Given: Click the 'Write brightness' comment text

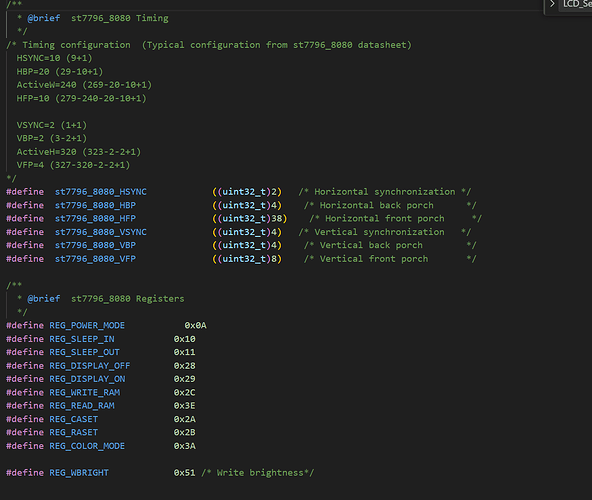Looking at the screenshot, I should (x=260, y=473).
